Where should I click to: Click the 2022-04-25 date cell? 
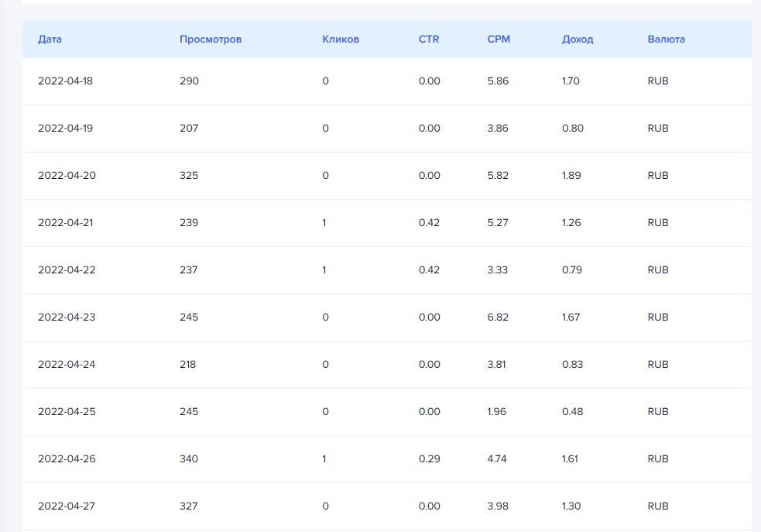tap(67, 411)
